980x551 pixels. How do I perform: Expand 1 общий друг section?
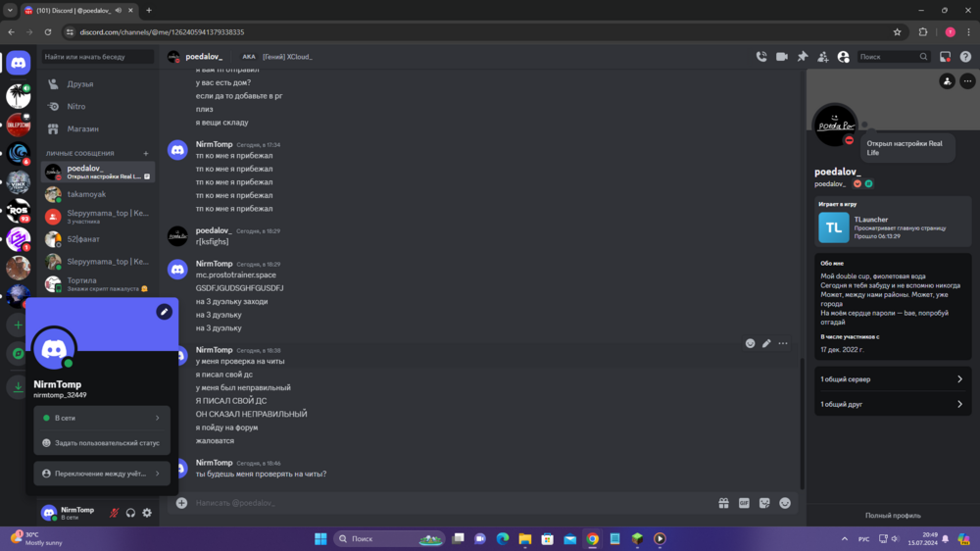(893, 404)
